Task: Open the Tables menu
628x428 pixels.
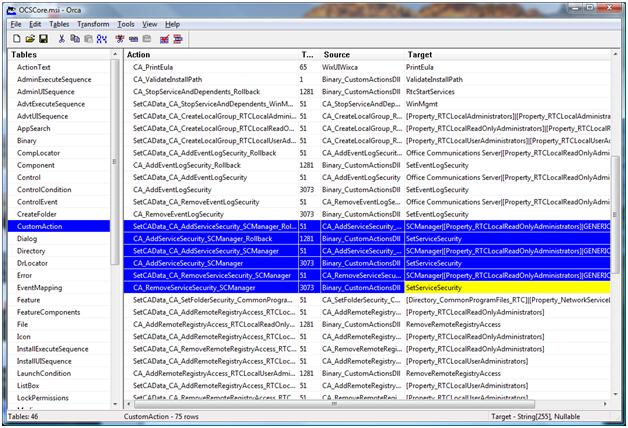Action: 59,24
